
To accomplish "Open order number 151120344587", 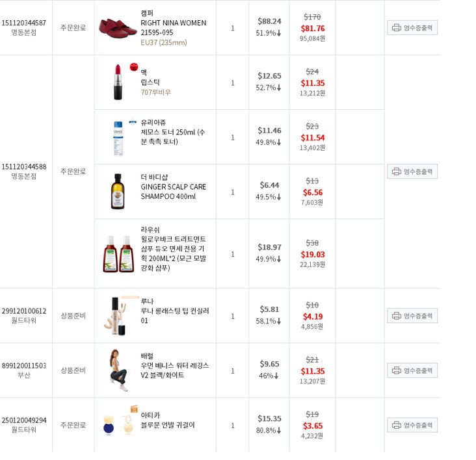I will tap(24, 23).
